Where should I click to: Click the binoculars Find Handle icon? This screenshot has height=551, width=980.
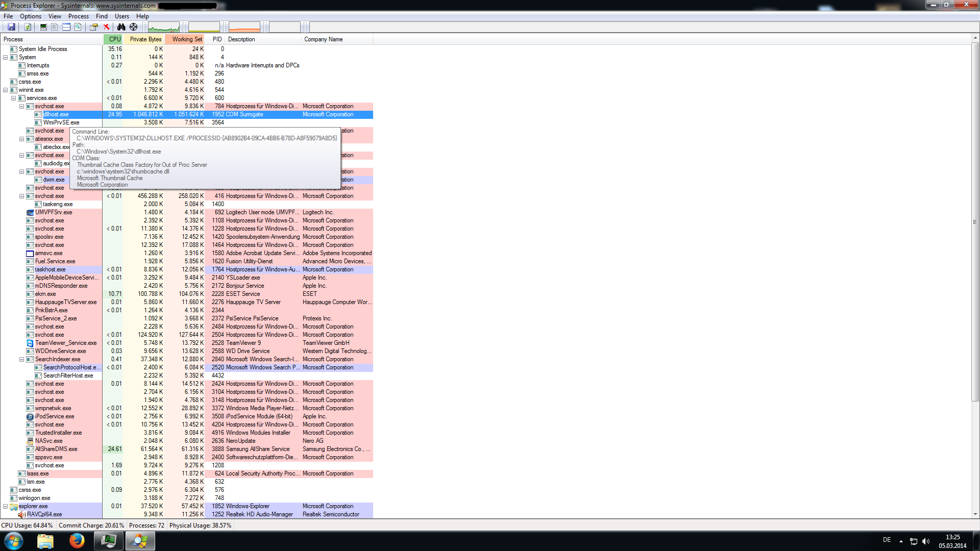pyautogui.click(x=121, y=27)
